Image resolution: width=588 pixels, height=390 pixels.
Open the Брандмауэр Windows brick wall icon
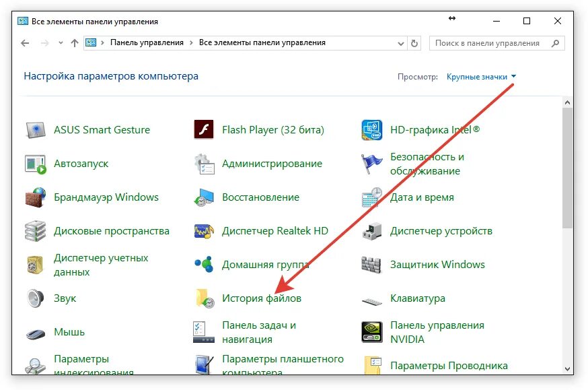click(35, 197)
